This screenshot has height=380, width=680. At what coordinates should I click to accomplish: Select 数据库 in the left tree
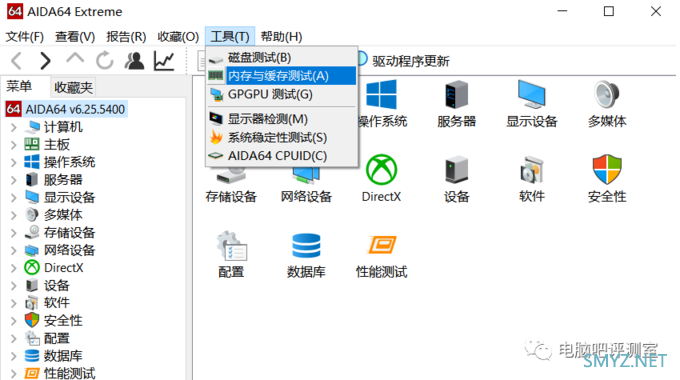pos(63,356)
